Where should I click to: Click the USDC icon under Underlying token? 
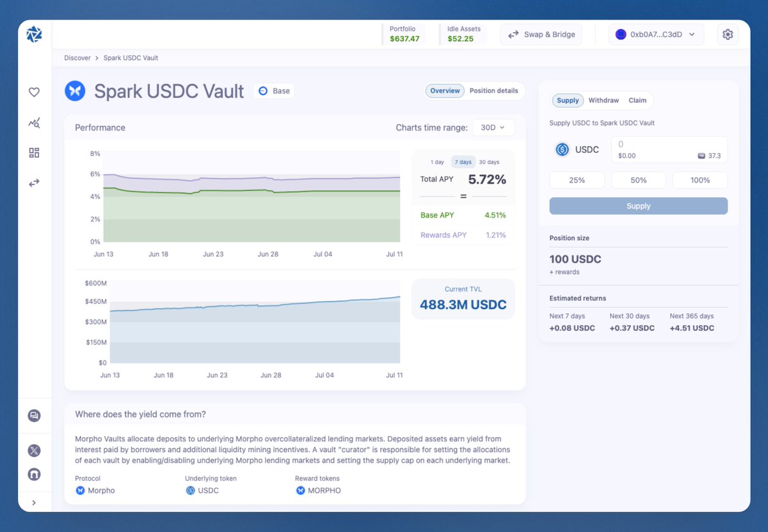point(190,490)
